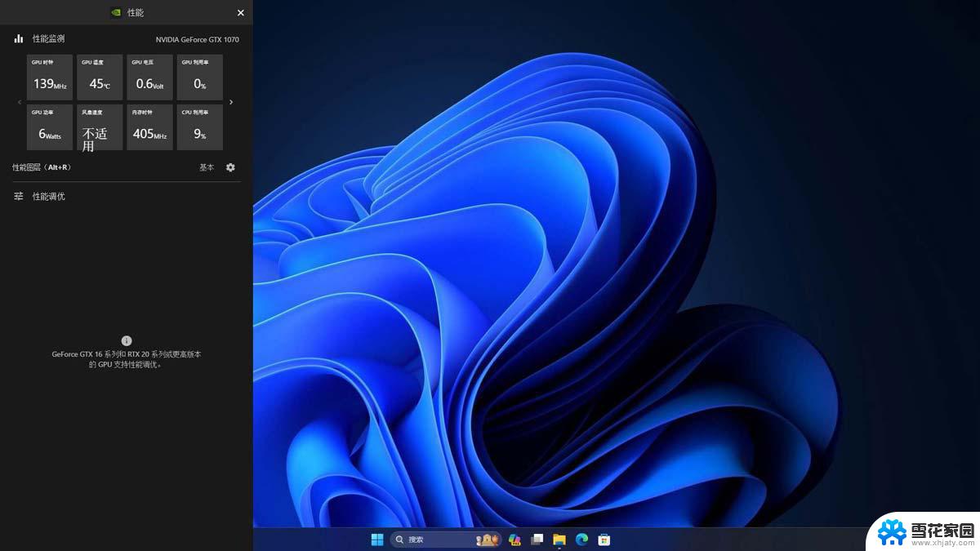980x551 pixels.
Task: Click the 性能监测 section heading
Action: click(x=48, y=38)
